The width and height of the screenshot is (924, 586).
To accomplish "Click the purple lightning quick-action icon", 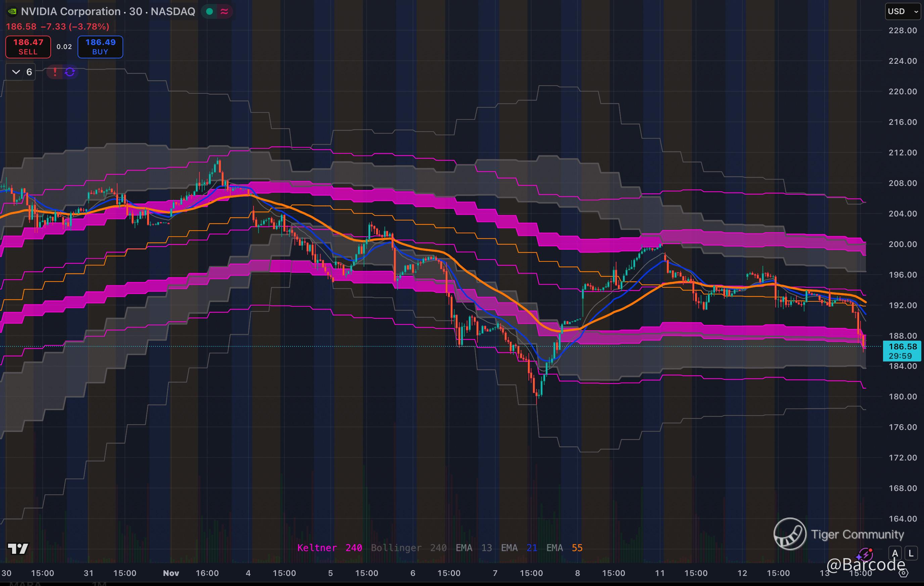I will click(x=866, y=554).
